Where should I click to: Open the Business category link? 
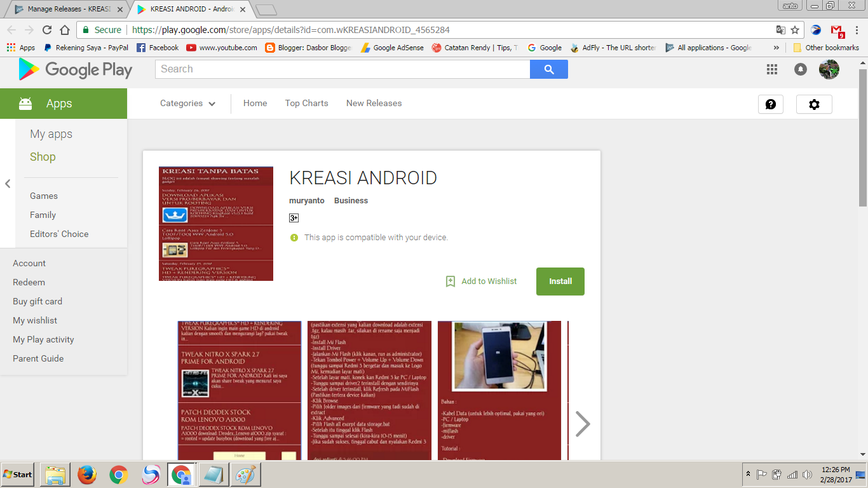[351, 201]
